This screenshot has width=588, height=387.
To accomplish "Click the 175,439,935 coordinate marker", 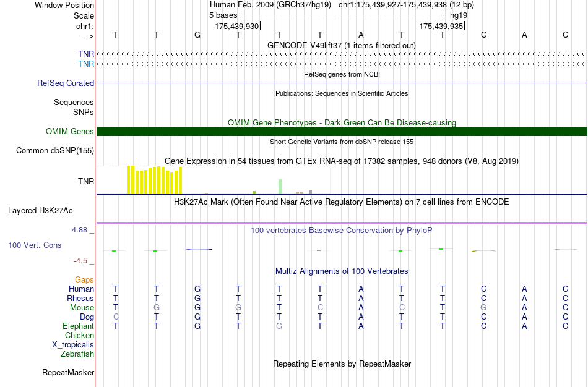I will tap(441, 26).
